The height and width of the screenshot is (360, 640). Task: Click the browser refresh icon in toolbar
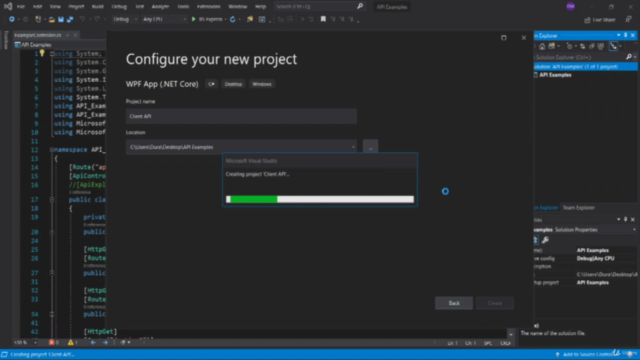point(233,19)
